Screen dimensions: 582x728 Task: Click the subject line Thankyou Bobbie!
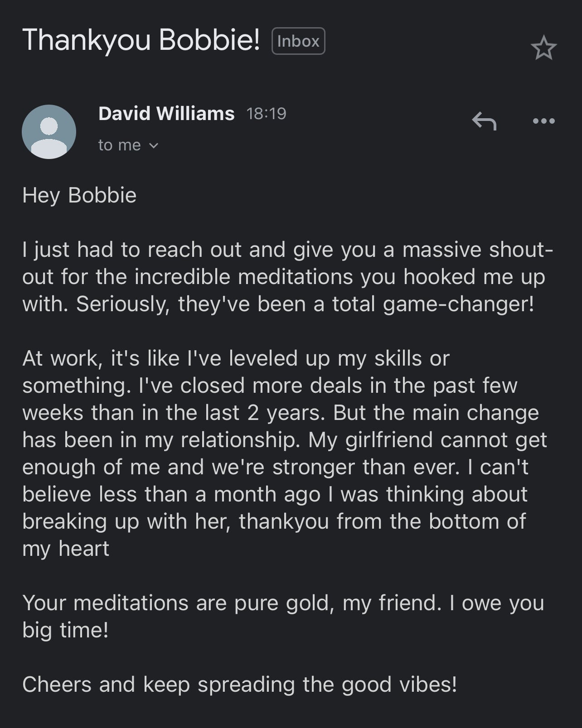click(141, 40)
